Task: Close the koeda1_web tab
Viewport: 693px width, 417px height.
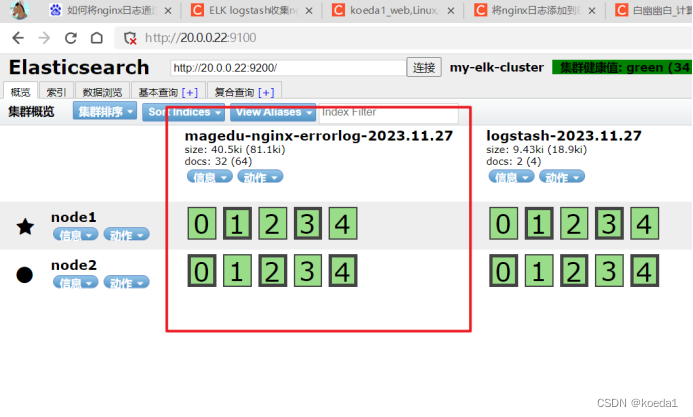Action: [x=451, y=11]
